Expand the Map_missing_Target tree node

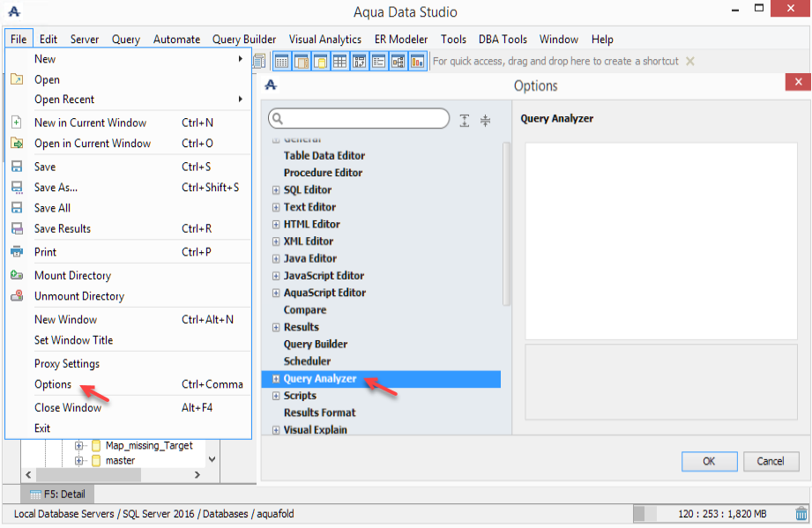tap(78, 446)
